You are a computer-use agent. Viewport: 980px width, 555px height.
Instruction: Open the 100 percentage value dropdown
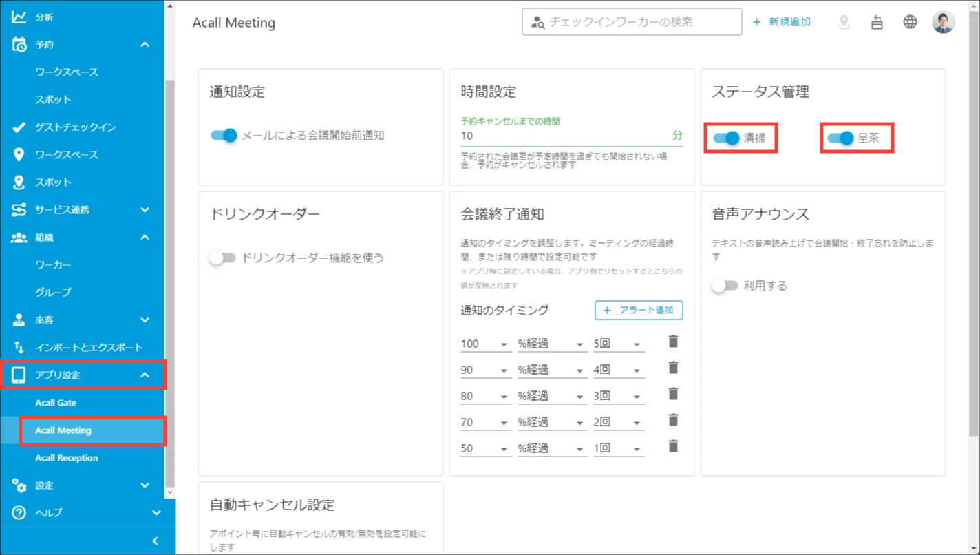coord(486,344)
